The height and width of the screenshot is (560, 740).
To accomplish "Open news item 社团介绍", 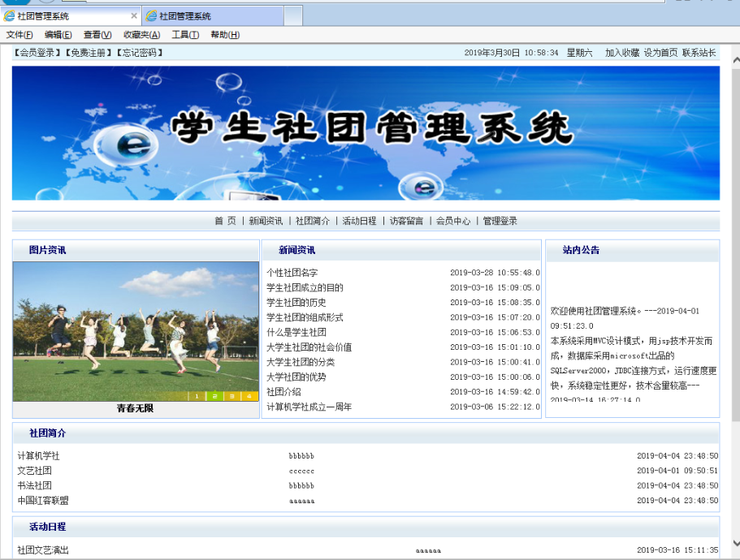I will (283, 392).
